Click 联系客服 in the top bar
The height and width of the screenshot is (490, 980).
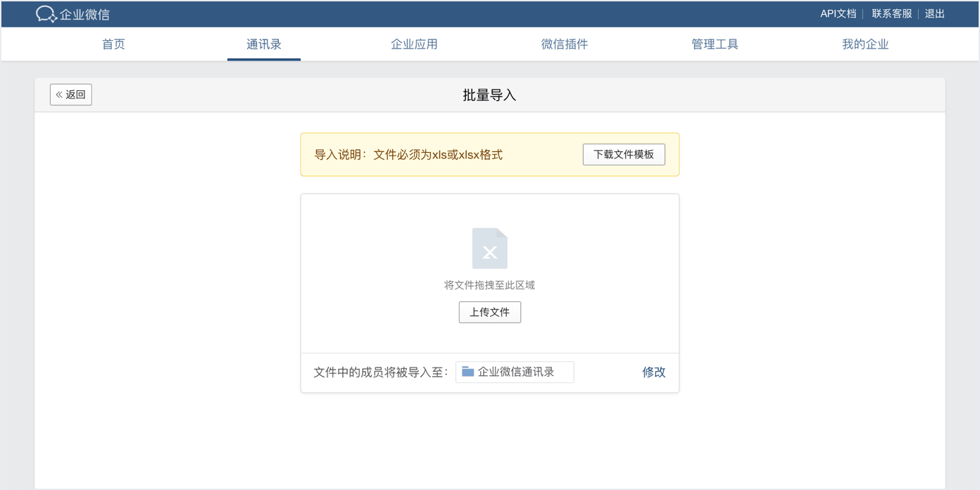(x=891, y=13)
